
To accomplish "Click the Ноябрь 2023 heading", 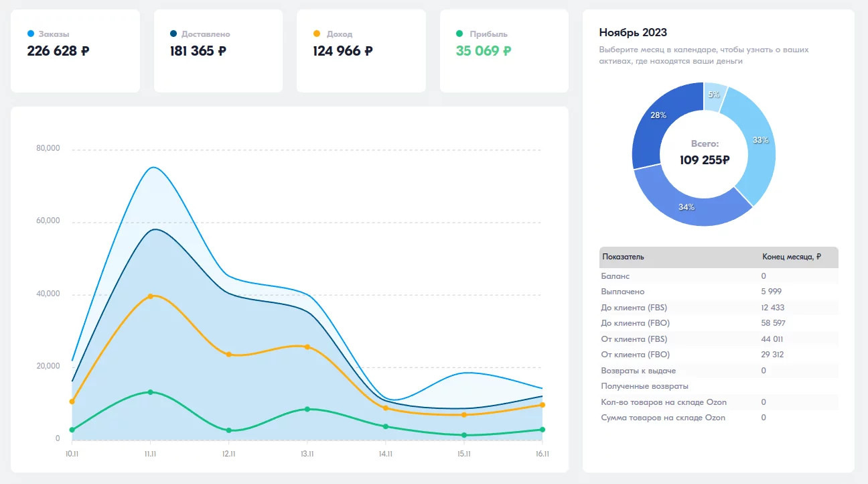I will click(x=633, y=33).
